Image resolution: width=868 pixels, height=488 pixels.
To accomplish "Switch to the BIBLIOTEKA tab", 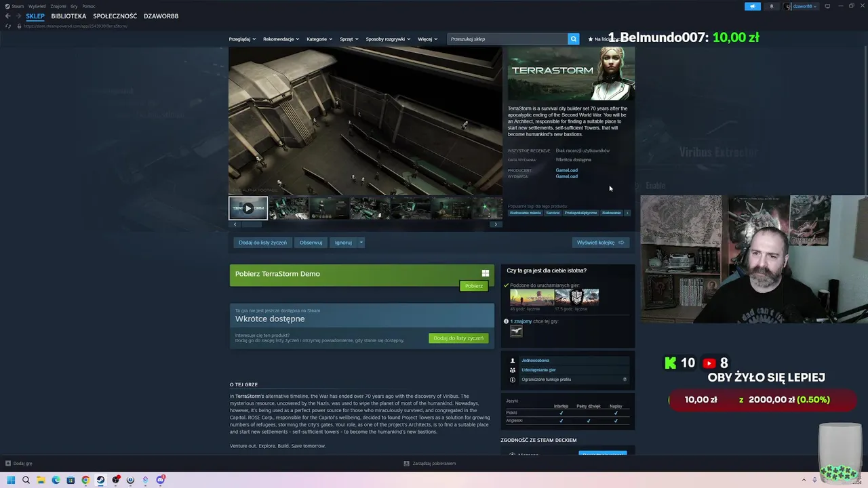I will 68,16.
